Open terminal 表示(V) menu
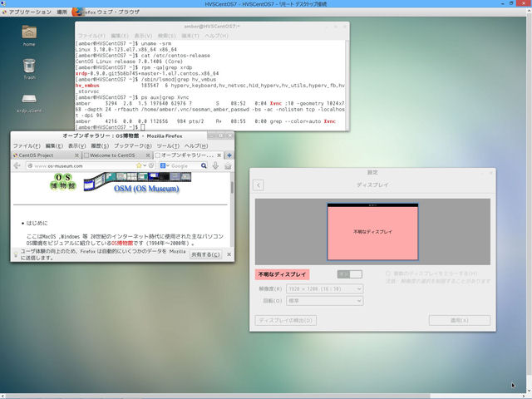Image resolution: width=532 pixels, height=399 pixels. coord(143,36)
